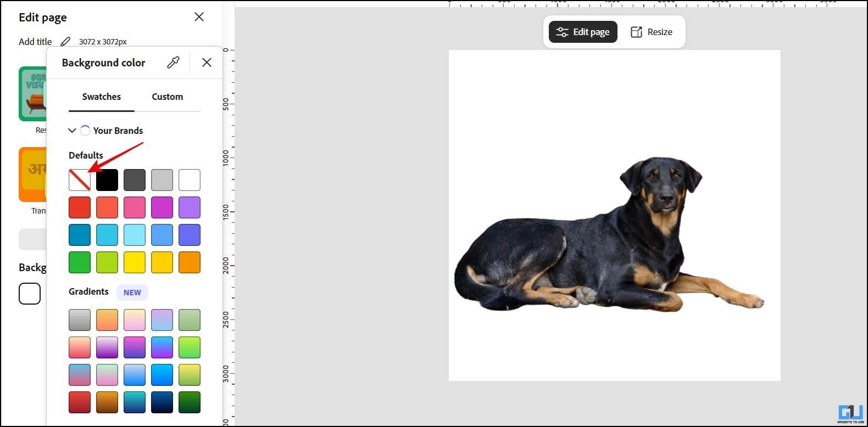Choose the gray gradient swatch

coord(80,320)
